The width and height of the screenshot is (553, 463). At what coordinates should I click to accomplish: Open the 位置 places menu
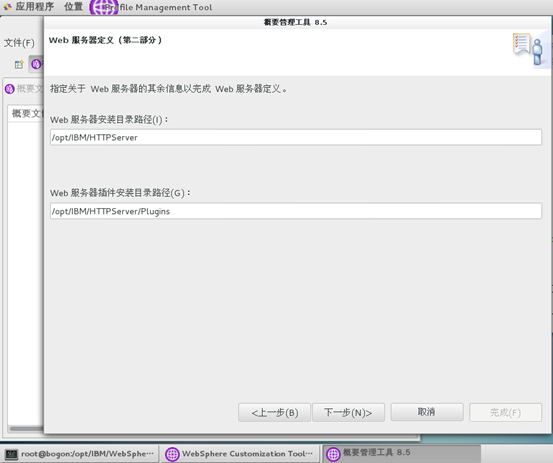73,6
